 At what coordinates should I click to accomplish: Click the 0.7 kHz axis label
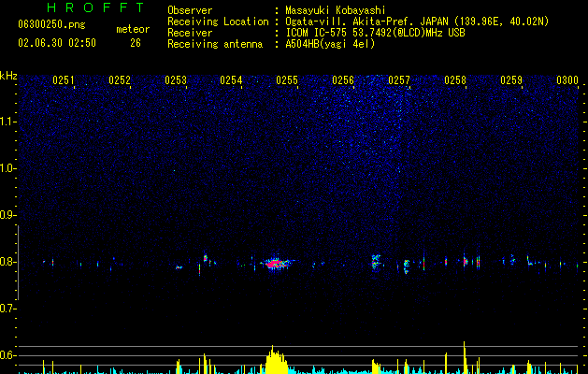(x=7, y=309)
